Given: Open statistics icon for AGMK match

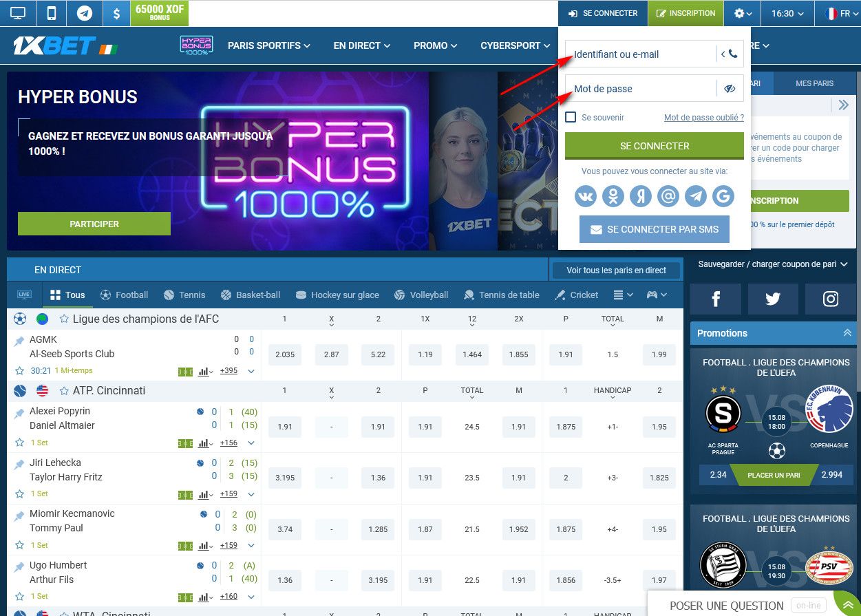Looking at the screenshot, I should 204,371.
